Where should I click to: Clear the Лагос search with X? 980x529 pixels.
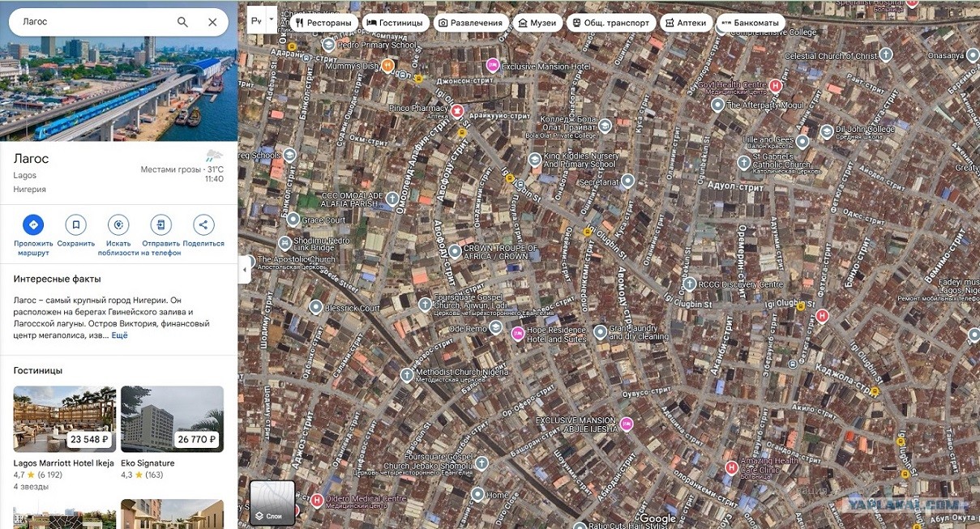[x=212, y=22]
